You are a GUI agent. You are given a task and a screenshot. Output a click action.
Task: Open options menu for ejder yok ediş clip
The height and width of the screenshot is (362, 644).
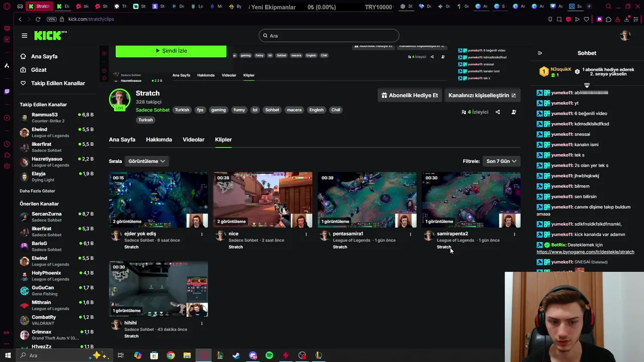click(202, 234)
